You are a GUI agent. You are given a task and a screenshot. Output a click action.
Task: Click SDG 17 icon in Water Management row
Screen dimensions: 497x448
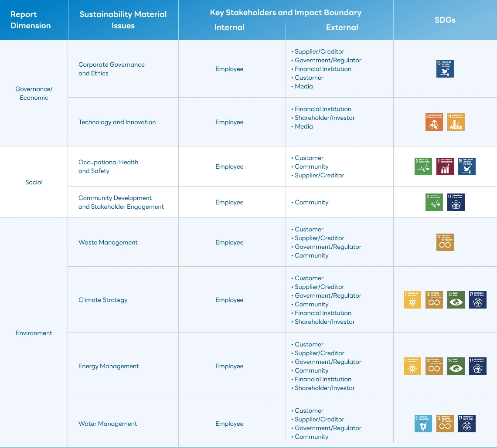466,424
